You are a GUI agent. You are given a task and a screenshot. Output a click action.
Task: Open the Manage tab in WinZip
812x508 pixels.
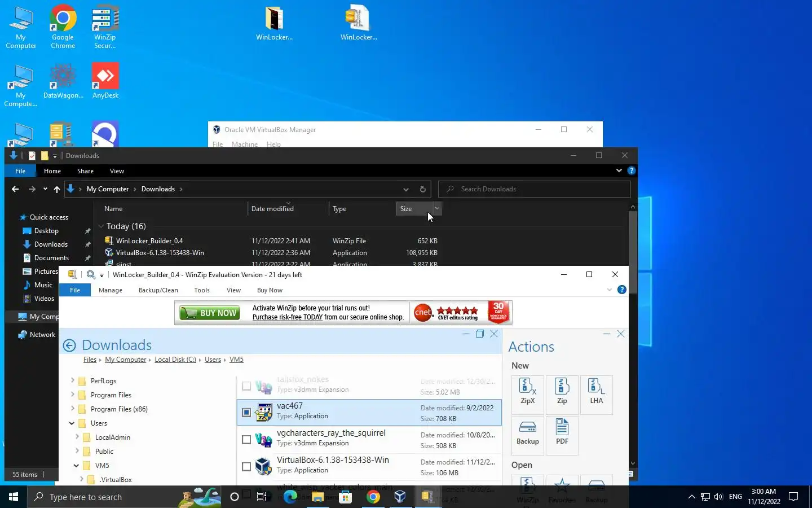tap(111, 290)
